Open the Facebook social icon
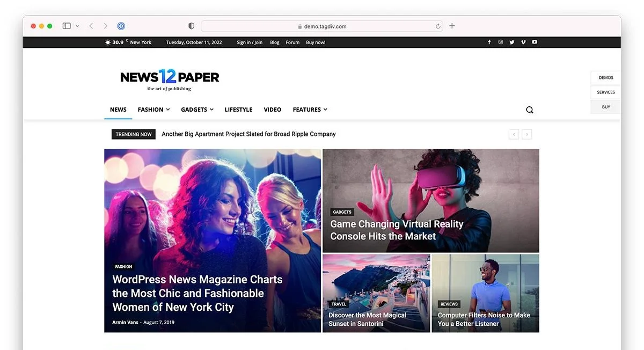The image size is (644, 350). coord(489,42)
